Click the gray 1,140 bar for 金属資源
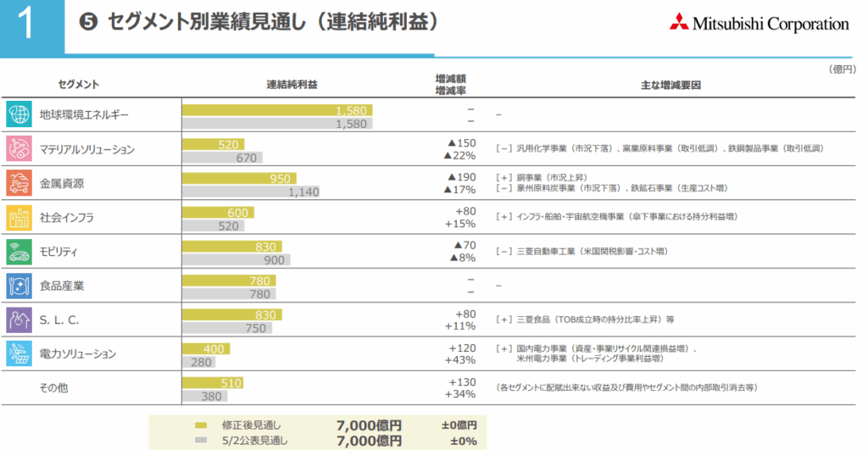868x456 pixels. click(253, 192)
